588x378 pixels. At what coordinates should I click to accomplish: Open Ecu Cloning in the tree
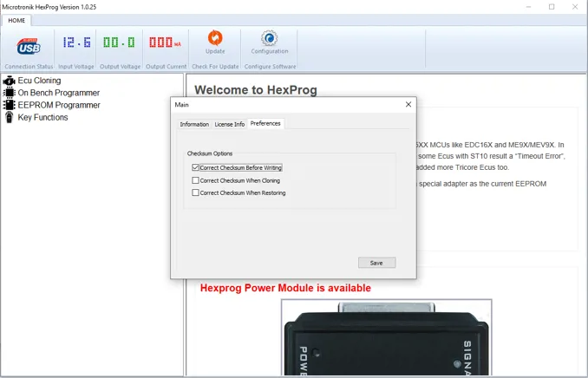click(x=39, y=81)
